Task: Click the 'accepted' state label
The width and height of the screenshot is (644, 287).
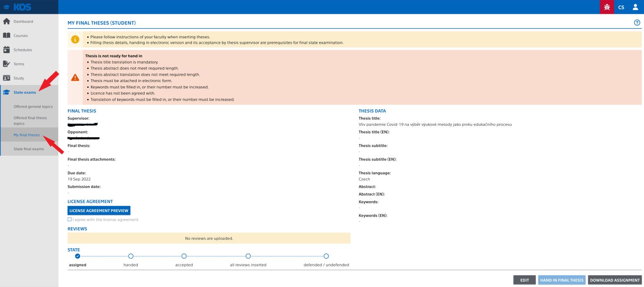Action: 184,265
